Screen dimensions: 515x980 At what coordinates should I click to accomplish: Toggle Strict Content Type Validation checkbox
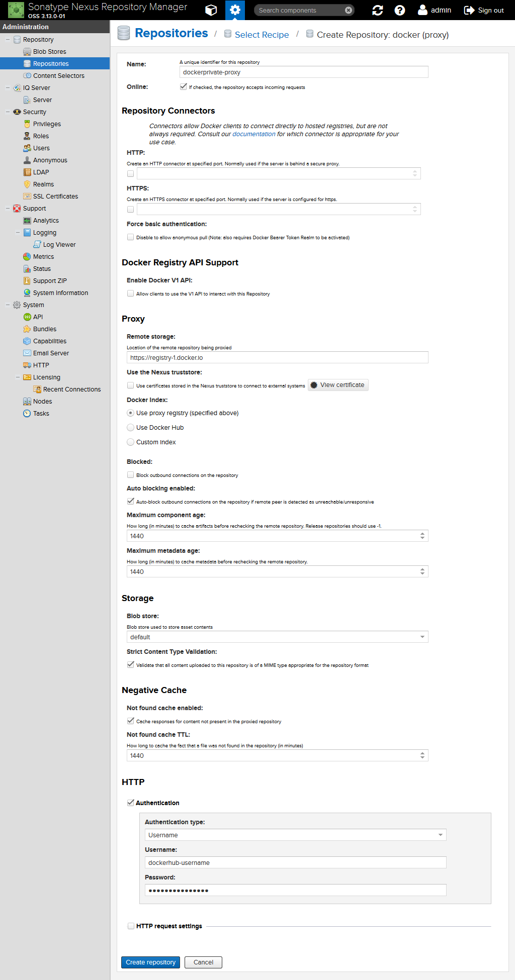pyautogui.click(x=130, y=665)
